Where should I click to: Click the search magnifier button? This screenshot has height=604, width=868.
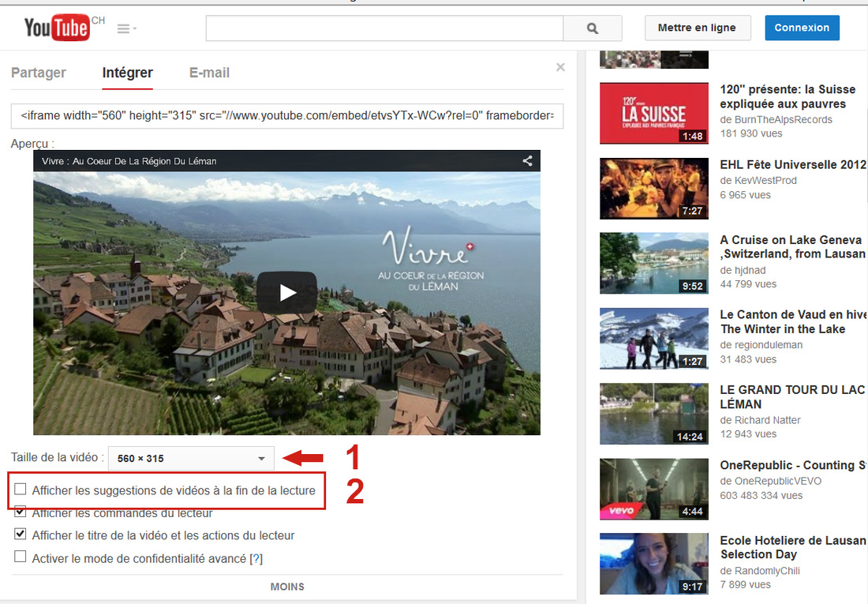[x=593, y=28]
